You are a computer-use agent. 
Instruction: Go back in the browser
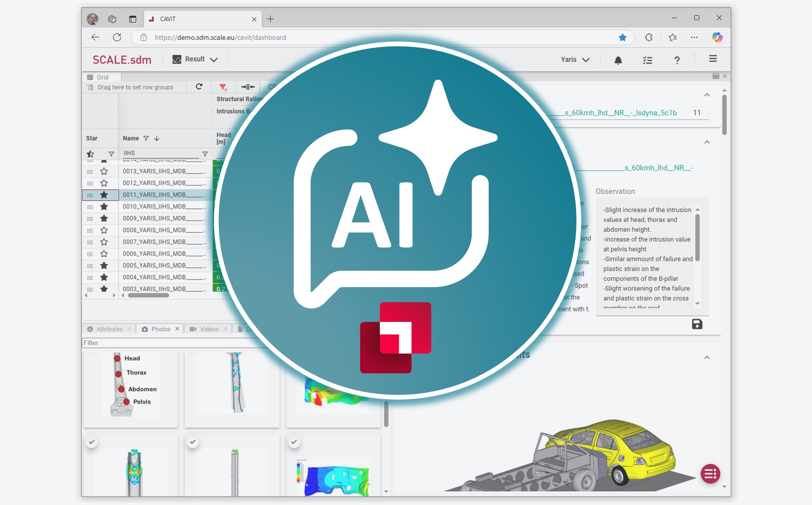pos(95,37)
